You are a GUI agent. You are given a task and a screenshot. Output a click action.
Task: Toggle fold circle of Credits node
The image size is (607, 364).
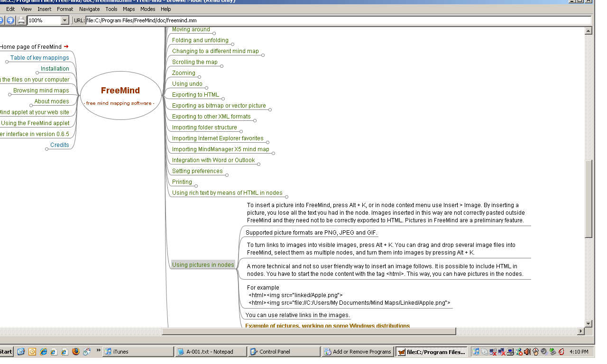(x=47, y=149)
